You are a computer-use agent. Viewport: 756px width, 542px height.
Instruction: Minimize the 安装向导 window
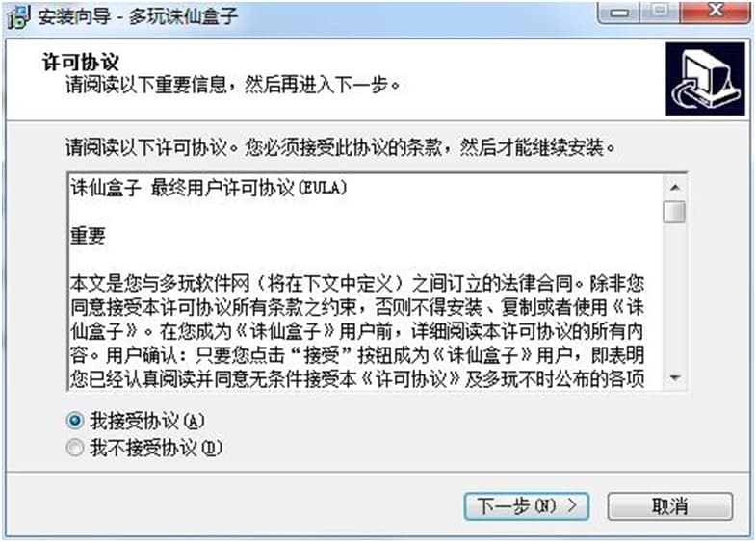618,13
